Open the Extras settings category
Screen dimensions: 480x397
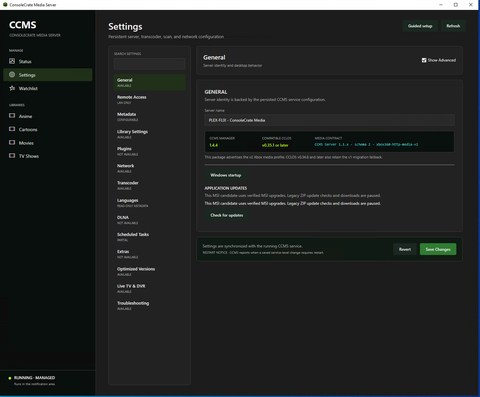[149, 254]
